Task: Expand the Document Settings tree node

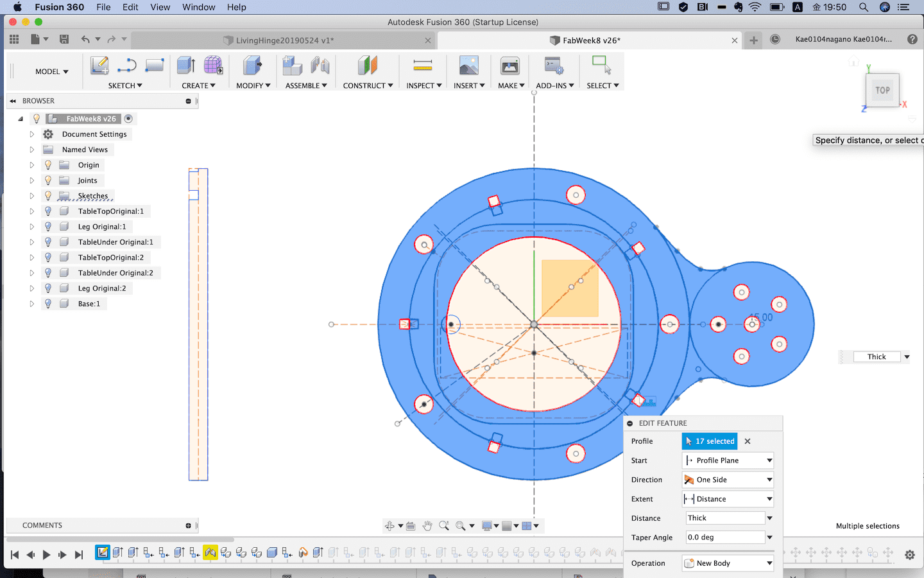Action: click(31, 134)
